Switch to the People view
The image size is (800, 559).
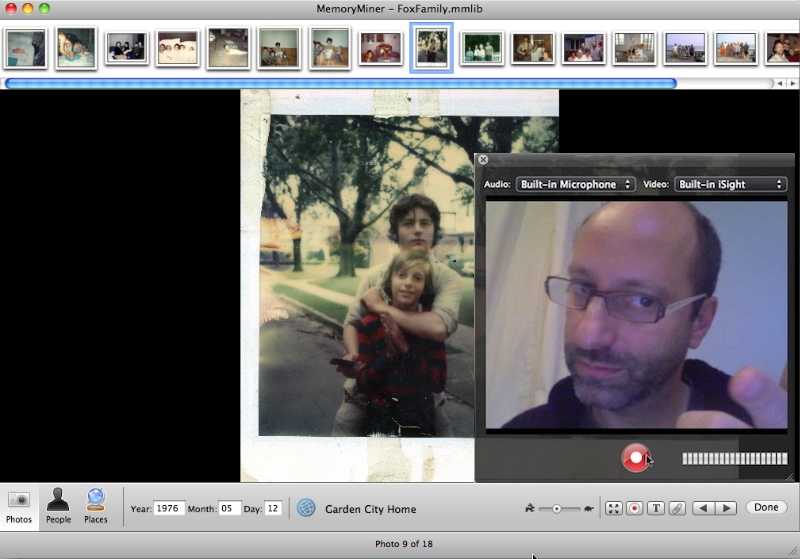tap(58, 507)
